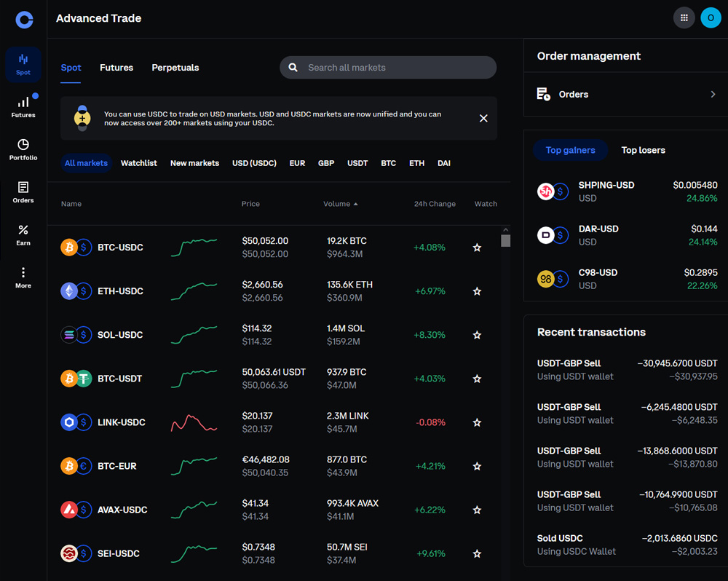Star LINK-USDC to add to watchlist
Image resolution: width=728 pixels, height=581 pixels.
point(477,422)
